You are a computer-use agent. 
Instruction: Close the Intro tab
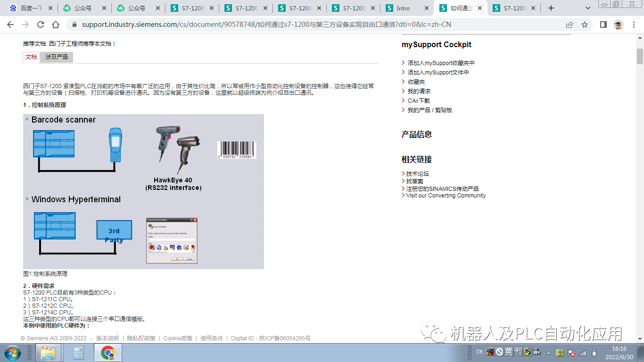[427, 8]
